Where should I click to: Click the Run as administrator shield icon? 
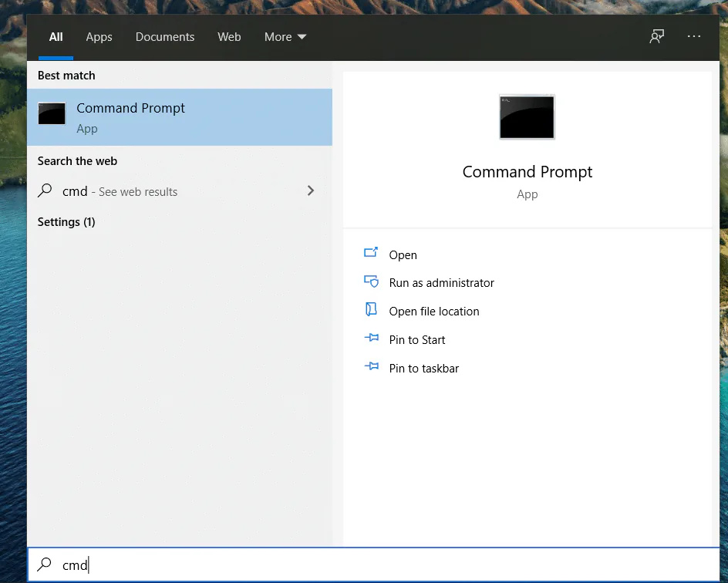(x=371, y=281)
